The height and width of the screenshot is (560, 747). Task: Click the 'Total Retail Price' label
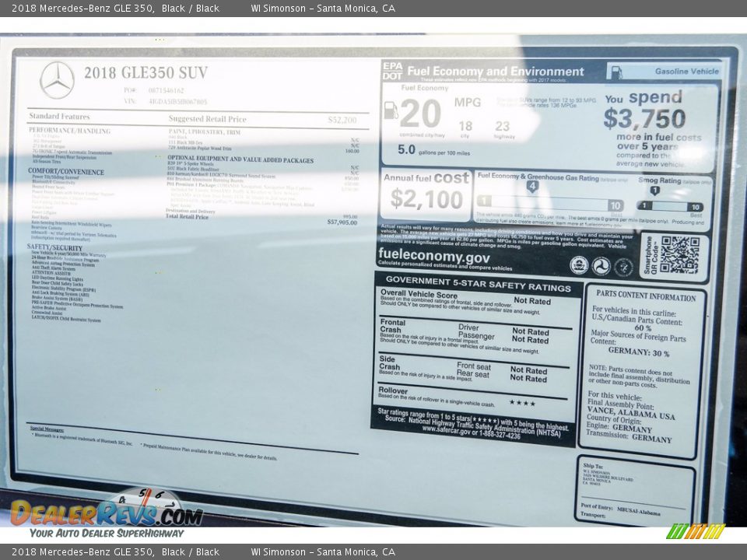tap(187, 216)
